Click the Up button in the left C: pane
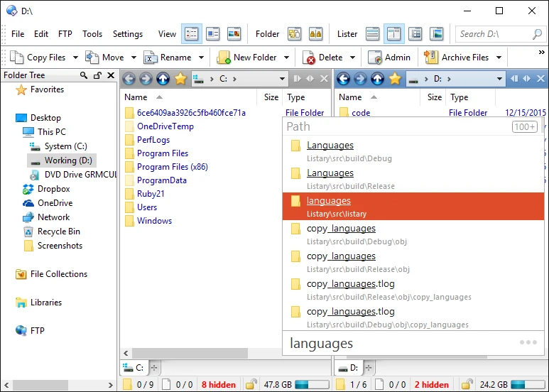The width and height of the screenshot is (549, 392). pos(163,79)
